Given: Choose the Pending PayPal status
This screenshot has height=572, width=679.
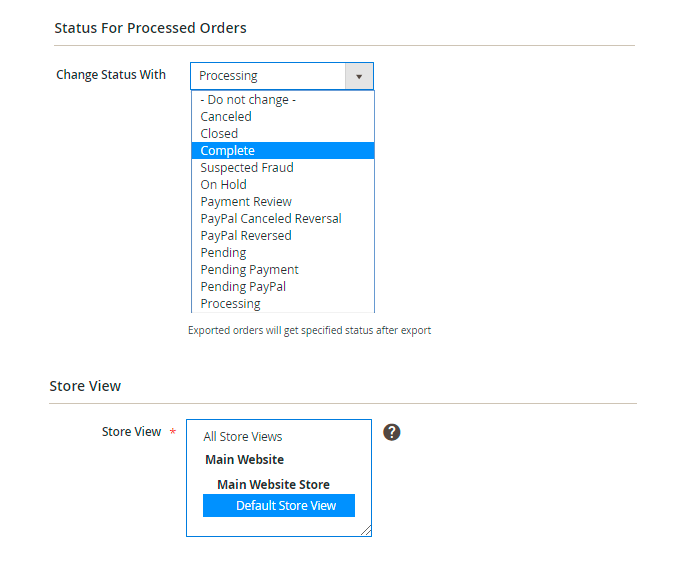Looking at the screenshot, I should pos(283,287).
